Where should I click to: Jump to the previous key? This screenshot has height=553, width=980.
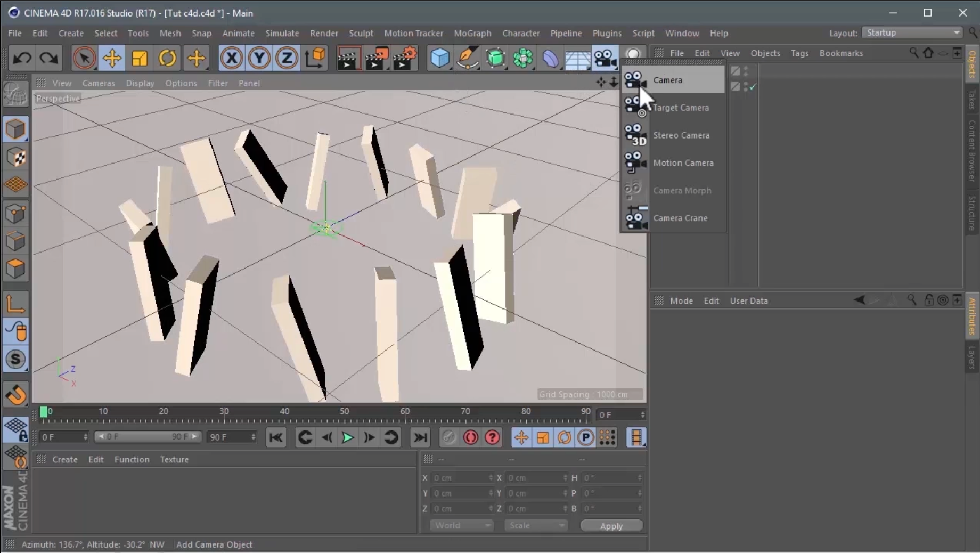pyautogui.click(x=305, y=437)
